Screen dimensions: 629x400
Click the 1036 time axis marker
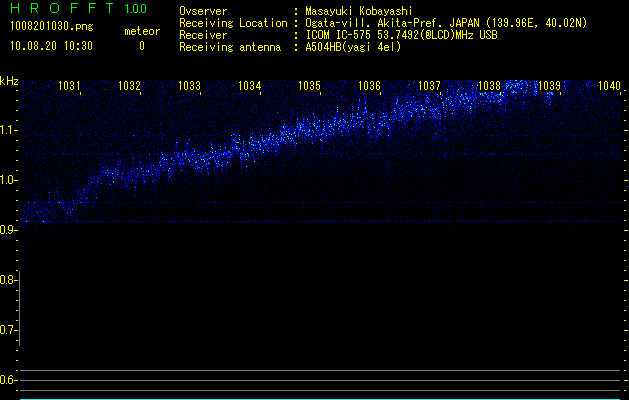coord(369,85)
